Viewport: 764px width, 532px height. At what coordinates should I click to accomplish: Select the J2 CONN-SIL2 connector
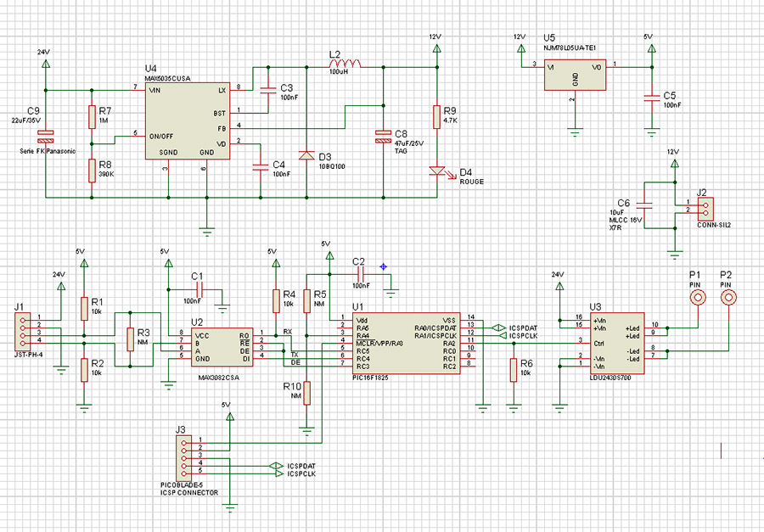tap(705, 207)
